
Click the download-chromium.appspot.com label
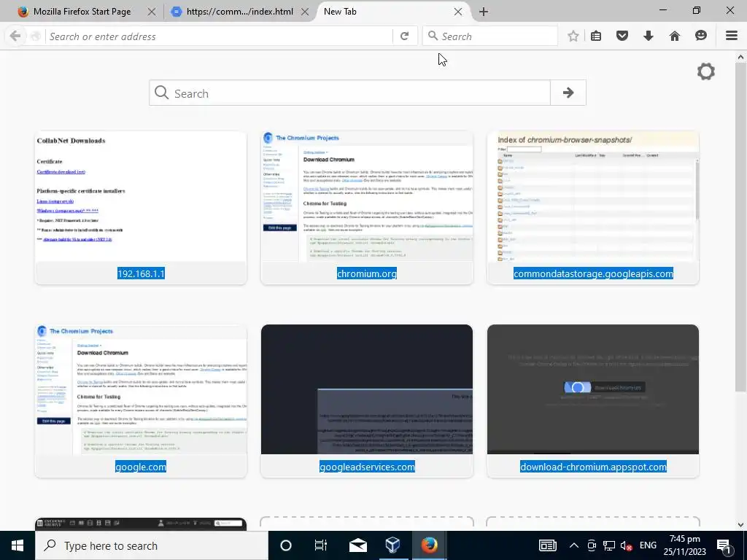point(593,467)
